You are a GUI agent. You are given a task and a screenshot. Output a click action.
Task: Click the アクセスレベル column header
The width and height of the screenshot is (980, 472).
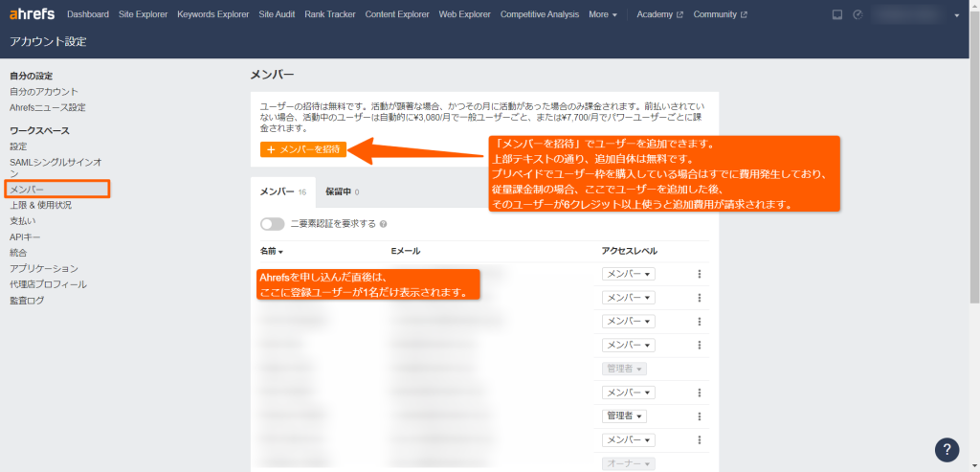(630, 251)
